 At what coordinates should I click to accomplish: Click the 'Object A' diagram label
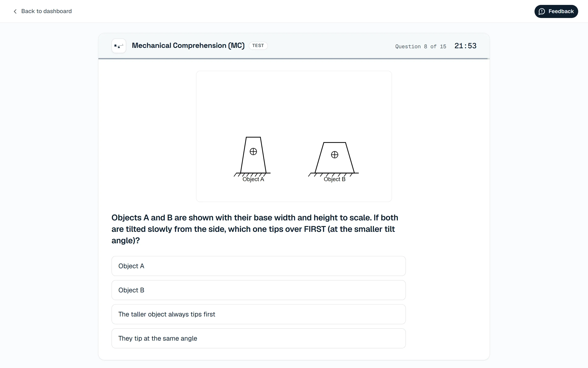(x=253, y=179)
